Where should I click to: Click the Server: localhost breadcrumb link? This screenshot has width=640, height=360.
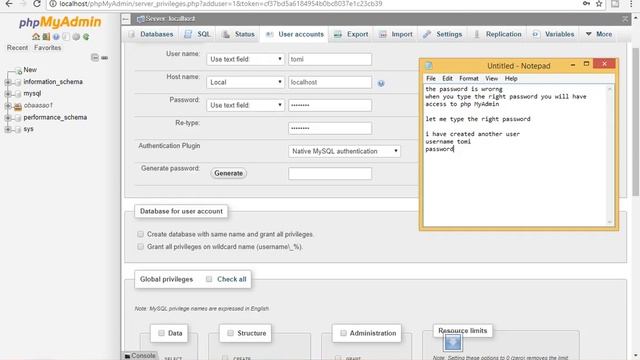coord(170,19)
